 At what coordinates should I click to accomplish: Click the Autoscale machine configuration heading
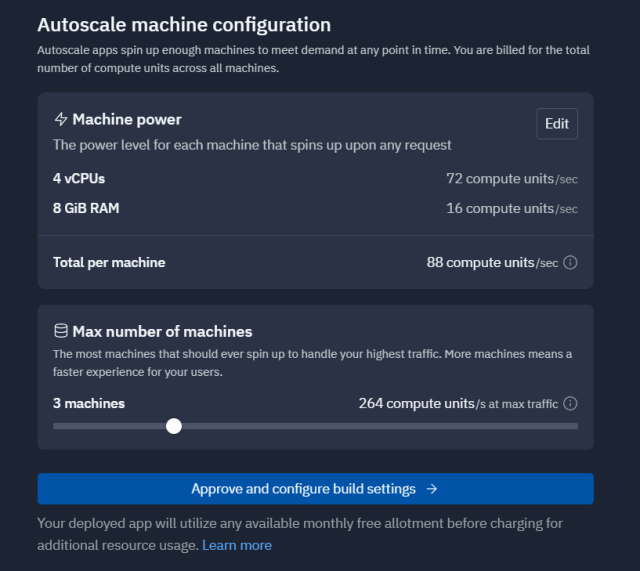pos(184,25)
